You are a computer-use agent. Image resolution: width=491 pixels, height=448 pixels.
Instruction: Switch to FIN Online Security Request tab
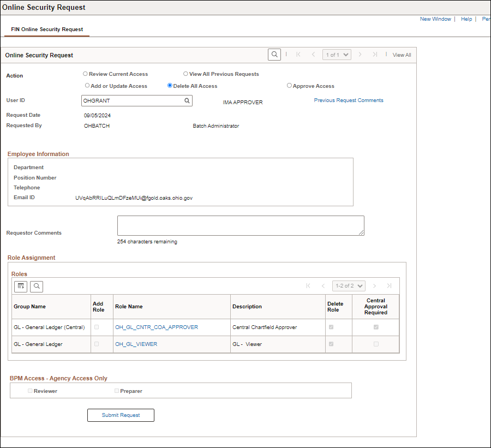coord(47,29)
